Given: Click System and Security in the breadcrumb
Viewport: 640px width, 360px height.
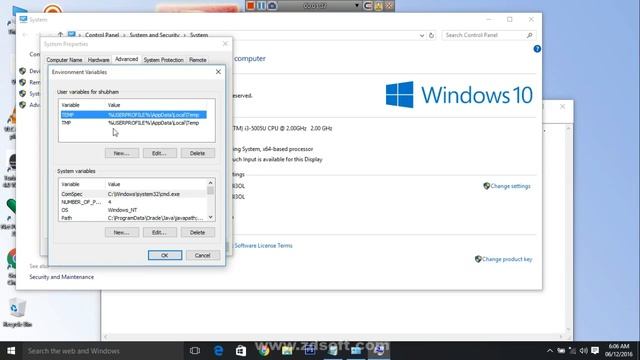Looking at the screenshot, I should [154, 35].
